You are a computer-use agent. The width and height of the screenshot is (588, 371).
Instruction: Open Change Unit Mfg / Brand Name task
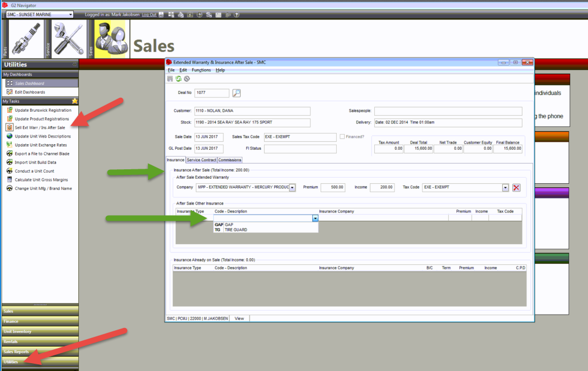(43, 188)
